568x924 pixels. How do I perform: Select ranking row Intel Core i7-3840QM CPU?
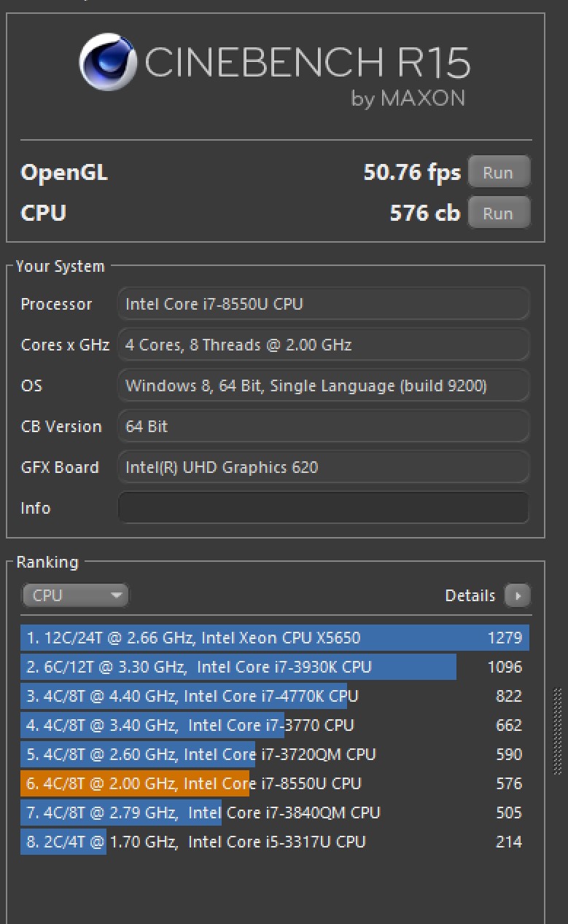275,813
